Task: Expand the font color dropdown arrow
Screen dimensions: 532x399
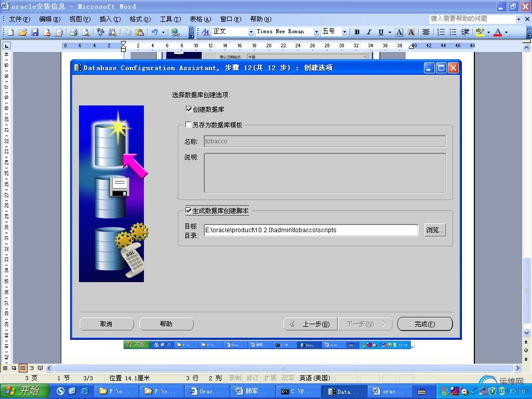Action: pos(506,32)
